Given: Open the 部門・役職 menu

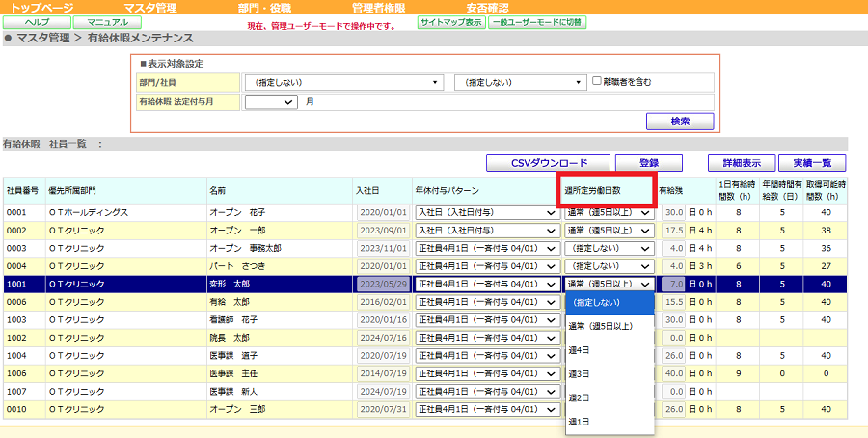Looking at the screenshot, I should pos(264,8).
